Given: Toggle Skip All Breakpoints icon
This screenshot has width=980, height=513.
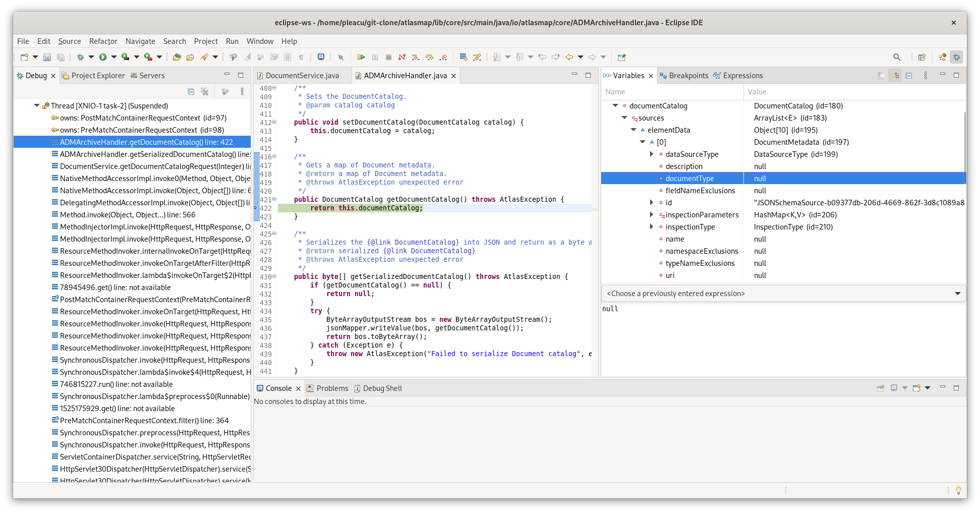Looking at the screenshot, I should coord(340,57).
